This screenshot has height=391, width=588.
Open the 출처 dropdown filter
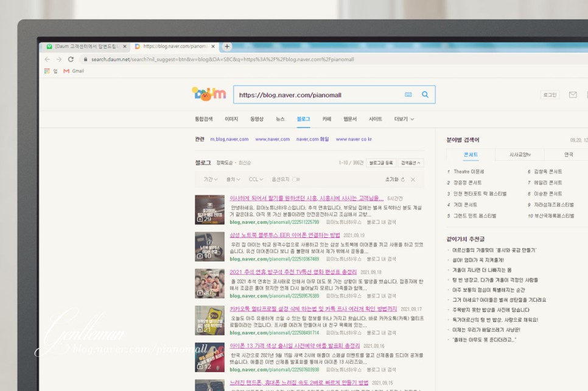pos(233,179)
